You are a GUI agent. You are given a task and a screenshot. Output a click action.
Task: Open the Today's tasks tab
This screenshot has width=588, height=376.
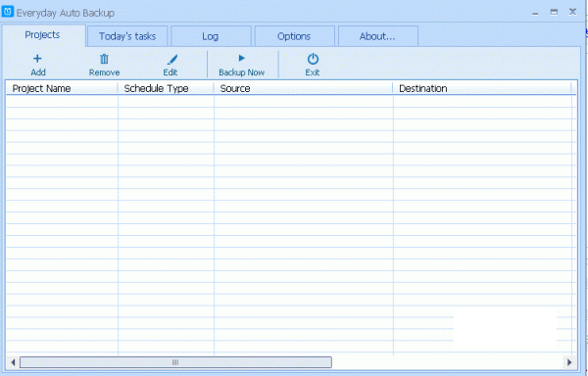point(127,36)
